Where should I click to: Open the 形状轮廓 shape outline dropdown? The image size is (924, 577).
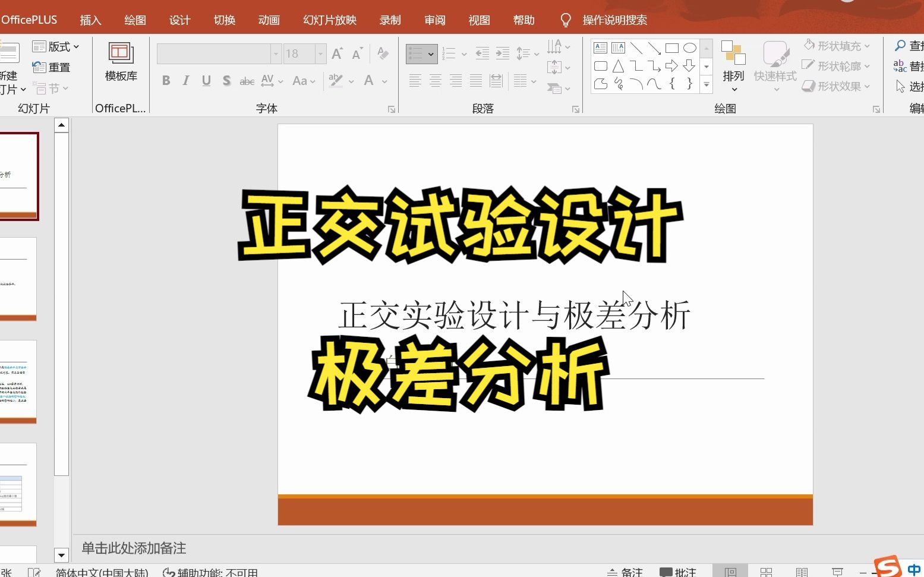[x=836, y=66]
